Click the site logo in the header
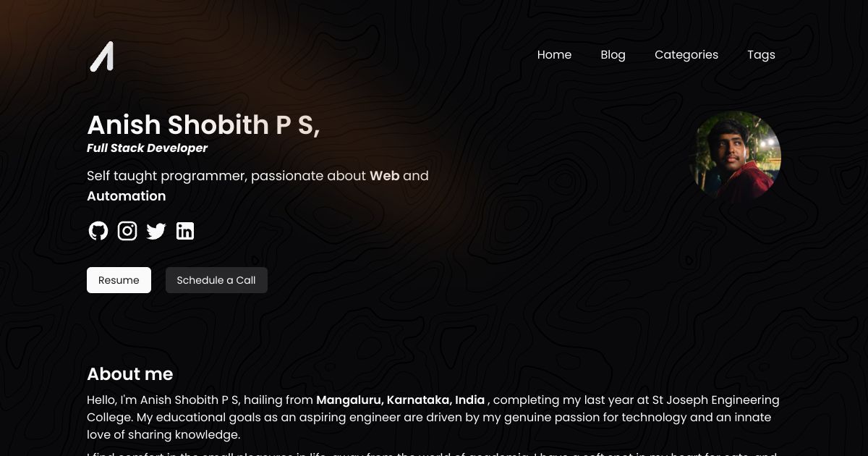Screen dimensions: 868x456 tap(101, 56)
